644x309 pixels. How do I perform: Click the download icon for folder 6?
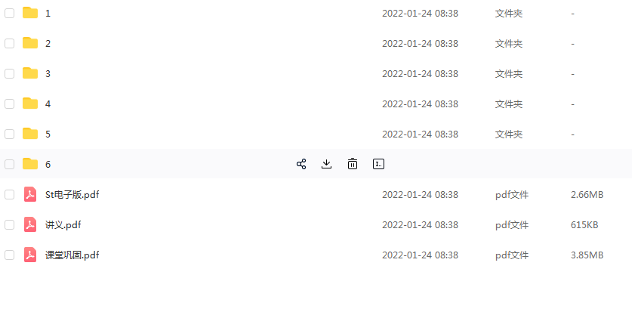coord(327,164)
